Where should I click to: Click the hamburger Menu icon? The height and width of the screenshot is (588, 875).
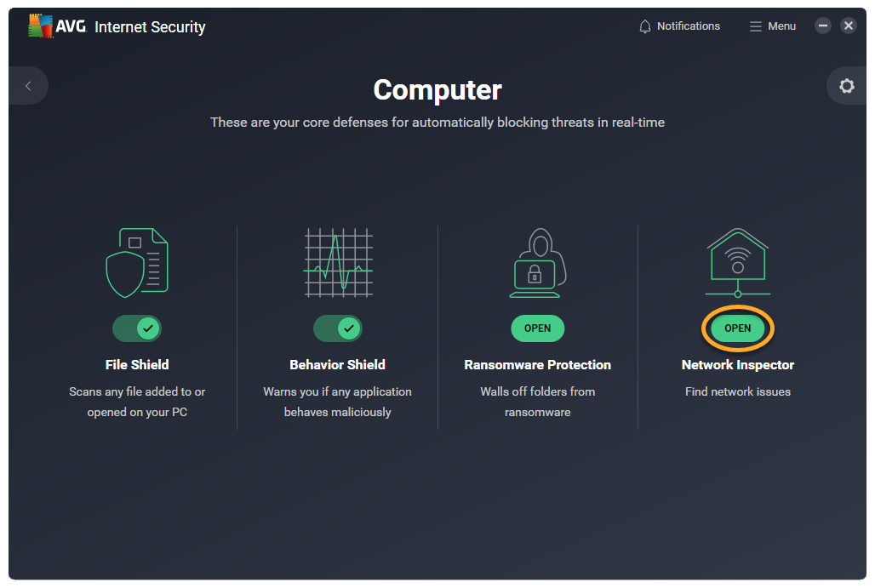tap(755, 26)
